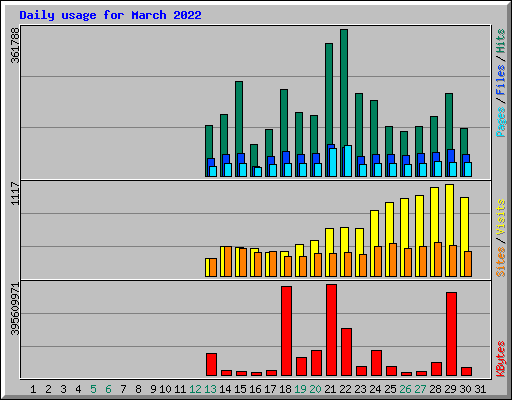This screenshot has width=512, height=400.
Task: Click the day 10 label on axis
Action: click(x=165, y=389)
